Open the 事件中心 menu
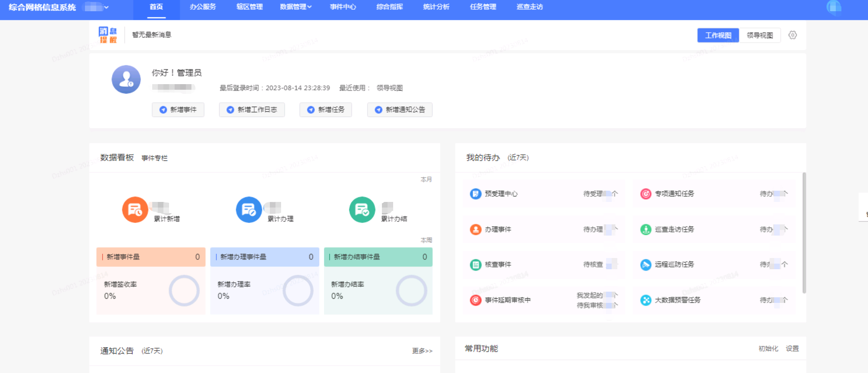868x373 pixels. tap(343, 7)
